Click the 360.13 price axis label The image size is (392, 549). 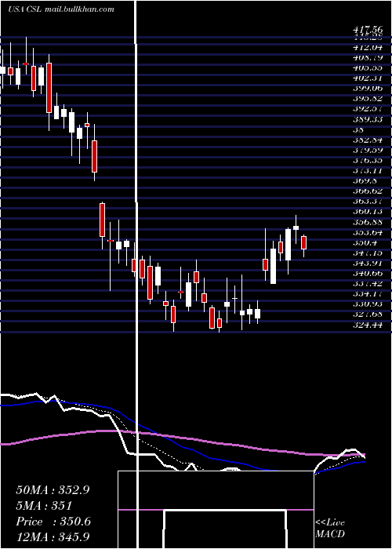pos(367,213)
